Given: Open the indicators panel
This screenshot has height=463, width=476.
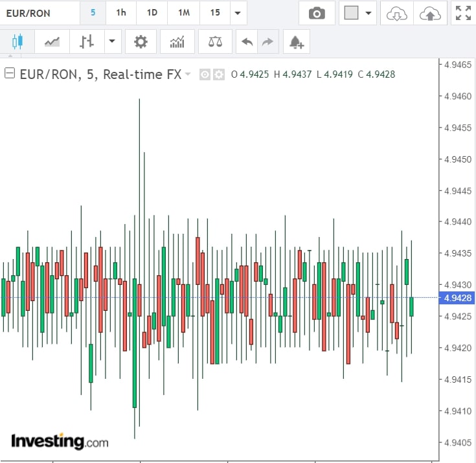Looking at the screenshot, I should coord(177,42).
